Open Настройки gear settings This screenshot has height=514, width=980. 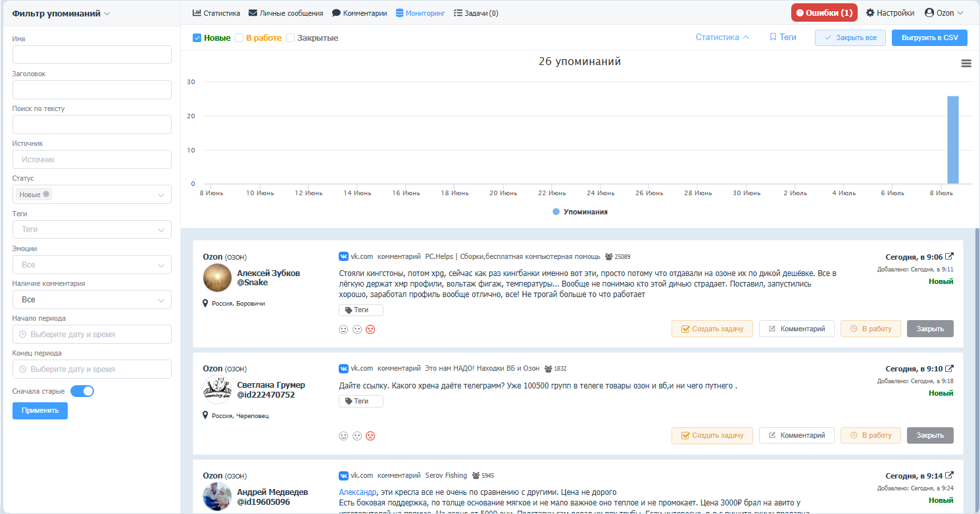[891, 12]
